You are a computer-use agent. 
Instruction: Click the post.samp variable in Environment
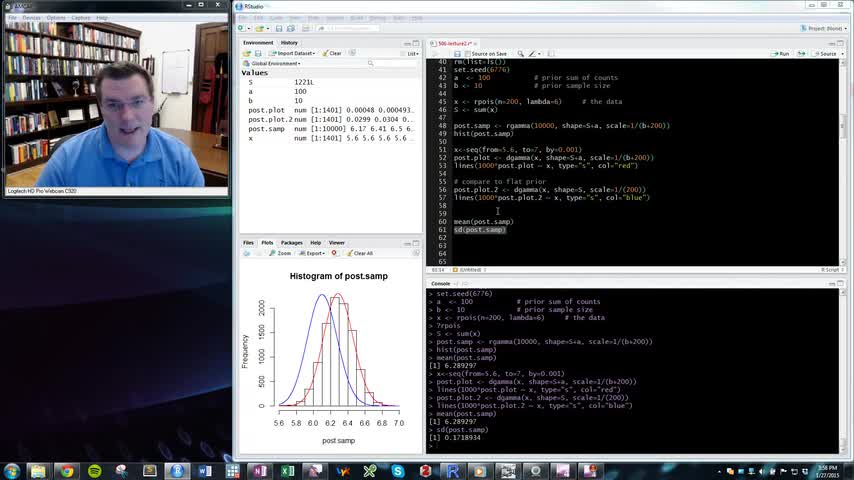(x=331, y=129)
